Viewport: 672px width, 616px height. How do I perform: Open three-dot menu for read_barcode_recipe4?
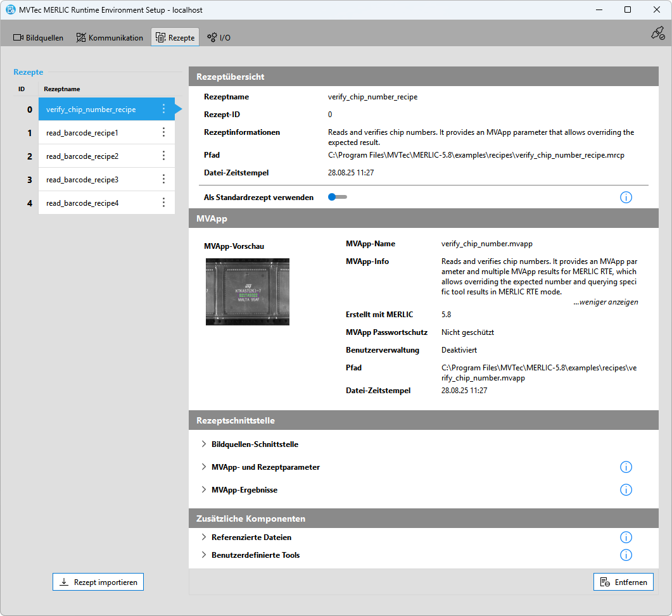(163, 203)
